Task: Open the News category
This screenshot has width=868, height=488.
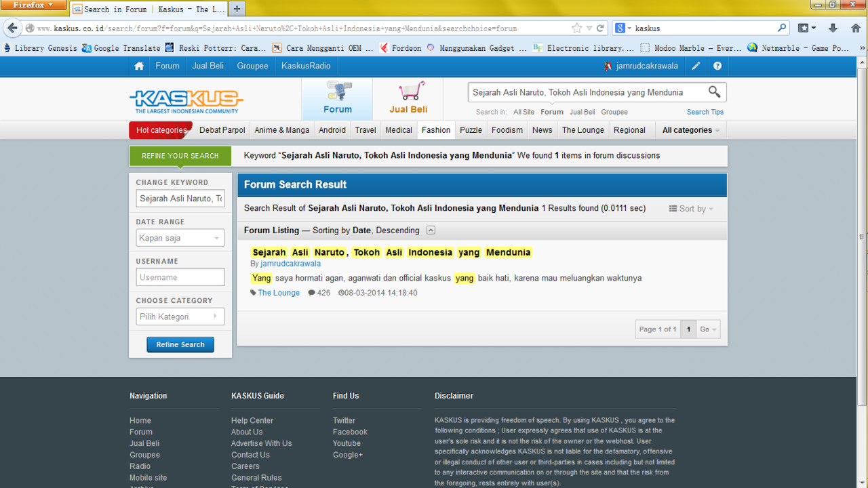Action: (x=542, y=130)
